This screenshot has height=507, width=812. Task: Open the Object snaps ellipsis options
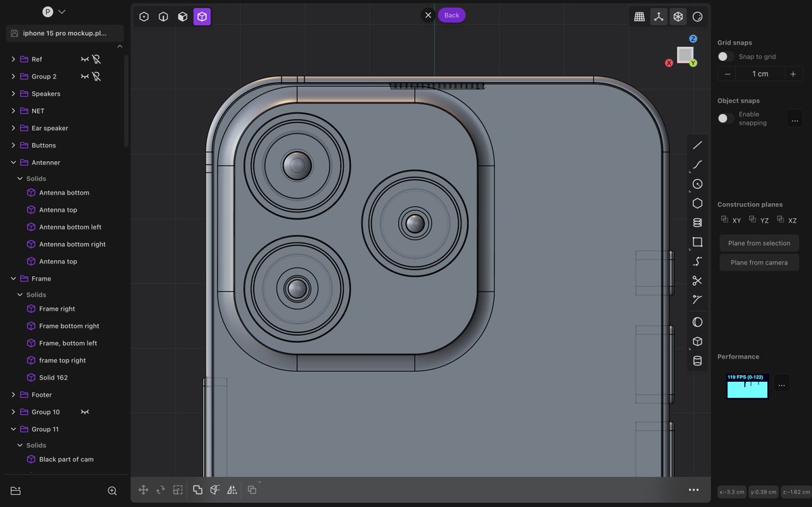(x=794, y=119)
